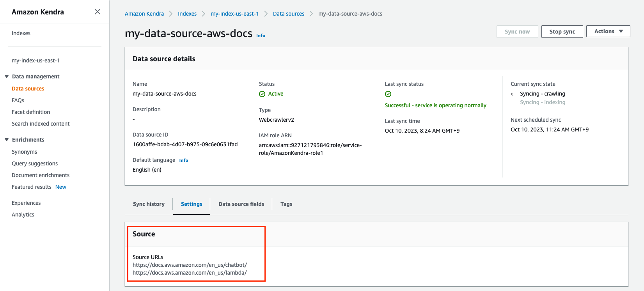Click the Webcrawlerv2 type value
This screenshot has width=644, height=291.
coord(277,120)
